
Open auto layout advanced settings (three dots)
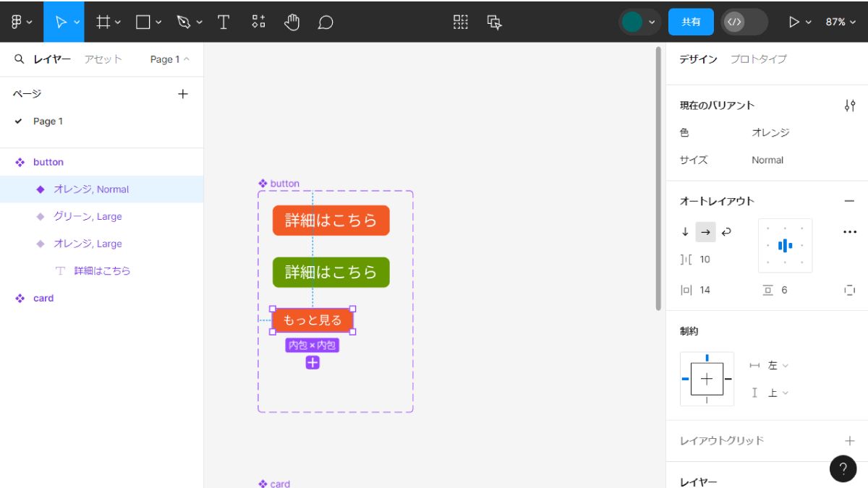coord(849,232)
